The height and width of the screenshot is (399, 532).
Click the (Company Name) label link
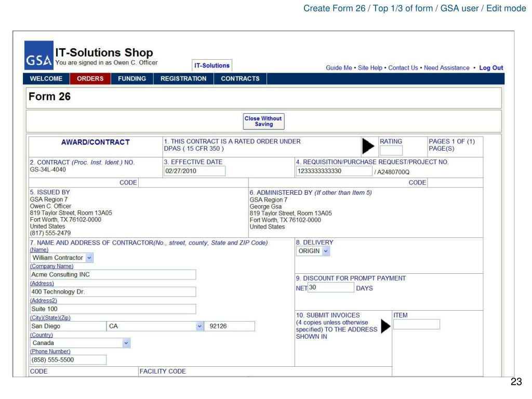(51, 267)
